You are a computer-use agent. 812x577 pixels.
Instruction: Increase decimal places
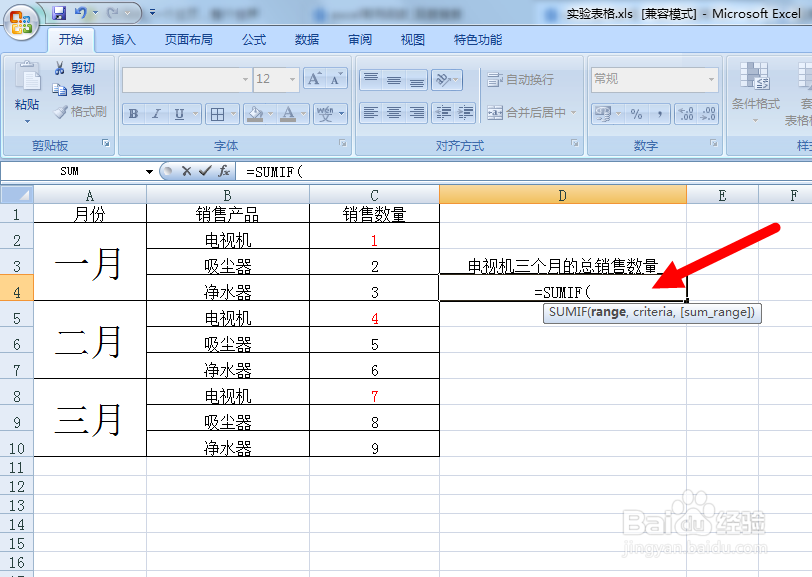coord(686,113)
